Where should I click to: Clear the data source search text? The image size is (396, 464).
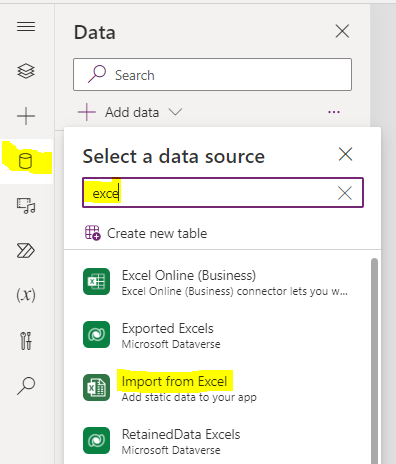(x=345, y=193)
